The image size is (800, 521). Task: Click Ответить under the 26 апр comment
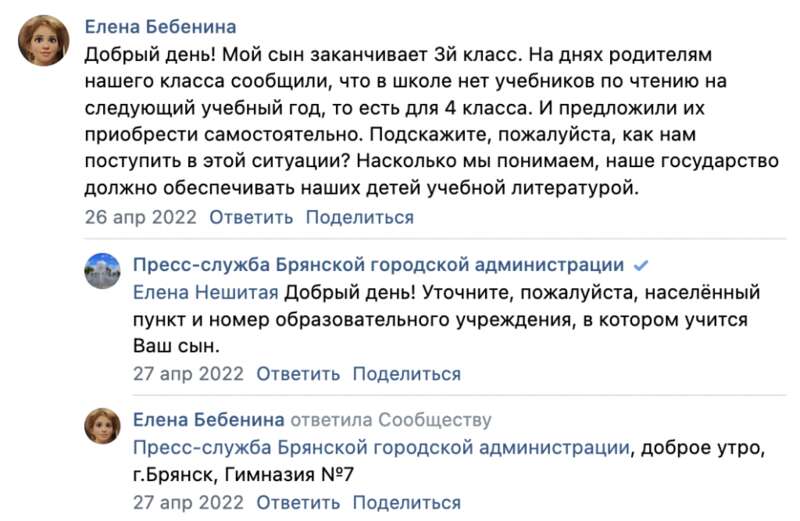[x=251, y=217]
